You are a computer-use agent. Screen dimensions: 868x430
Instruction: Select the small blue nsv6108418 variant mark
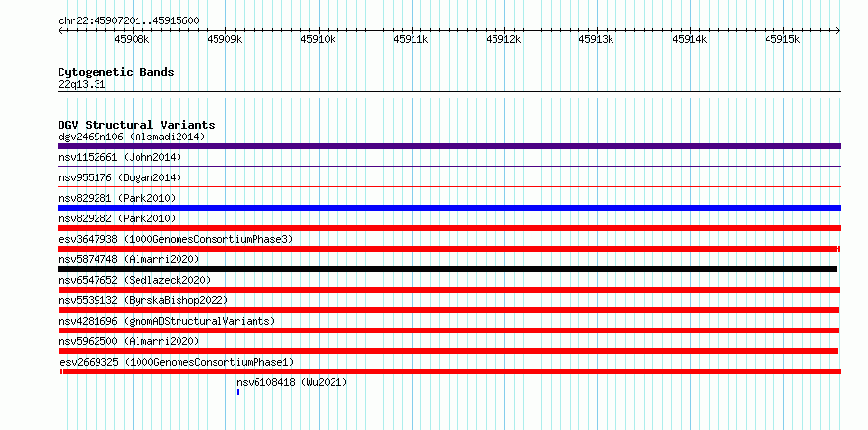[x=238, y=392]
